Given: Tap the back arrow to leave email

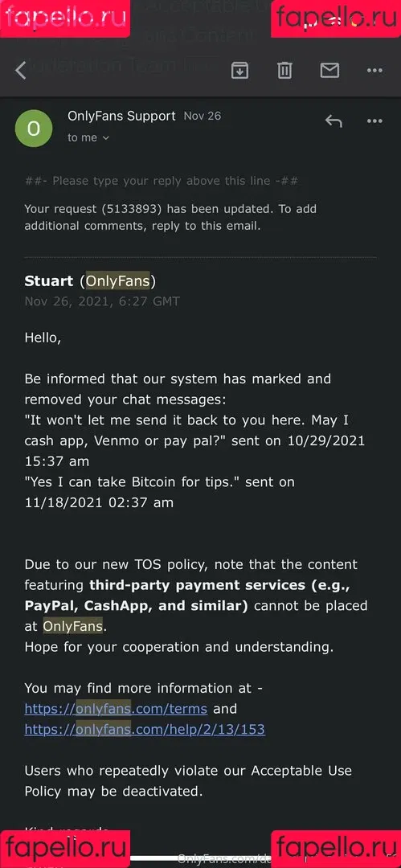Looking at the screenshot, I should coord(21,70).
